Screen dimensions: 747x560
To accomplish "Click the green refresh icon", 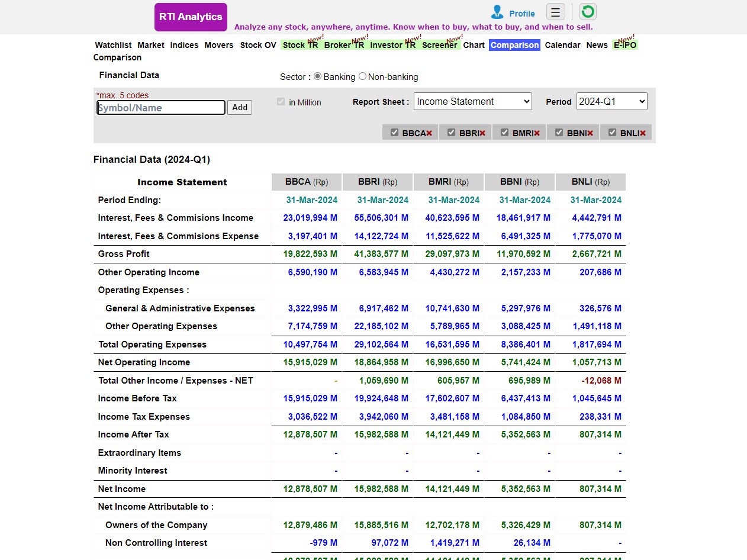I will pos(588,12).
